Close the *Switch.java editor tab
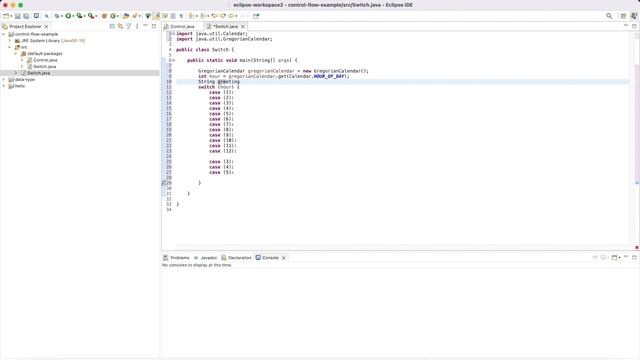This screenshot has width=640, height=360. [243, 27]
